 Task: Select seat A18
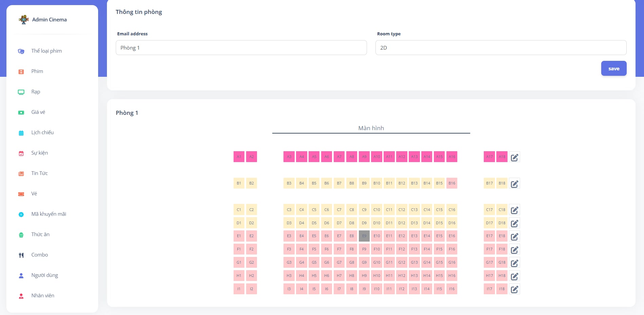tap(502, 157)
